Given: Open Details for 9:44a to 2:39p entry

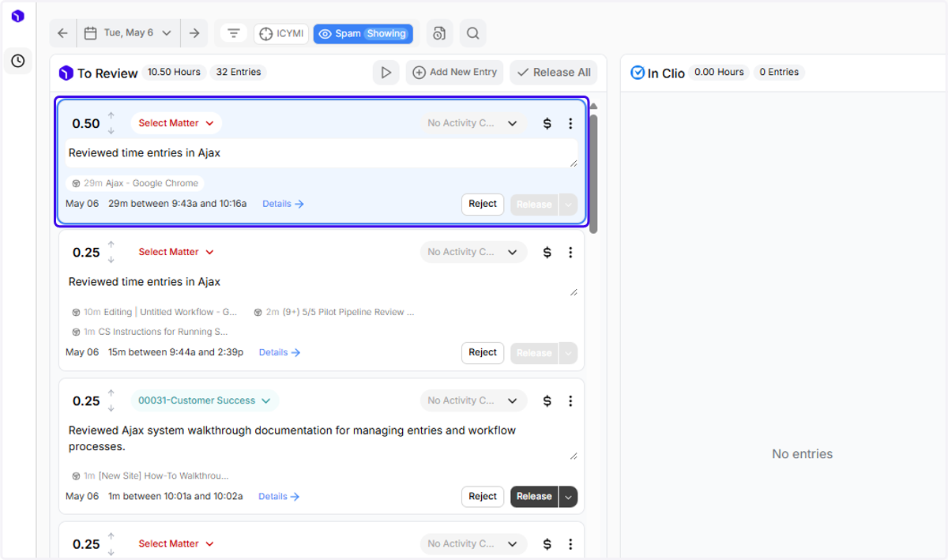Looking at the screenshot, I should [280, 352].
